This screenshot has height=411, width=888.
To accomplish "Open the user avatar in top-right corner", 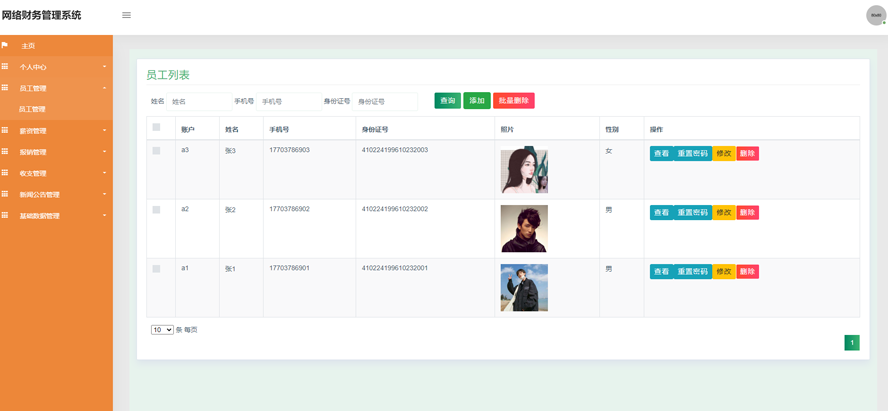I will 875,15.
